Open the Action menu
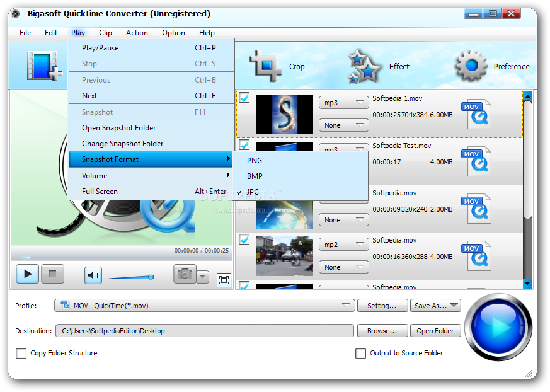 [137, 33]
